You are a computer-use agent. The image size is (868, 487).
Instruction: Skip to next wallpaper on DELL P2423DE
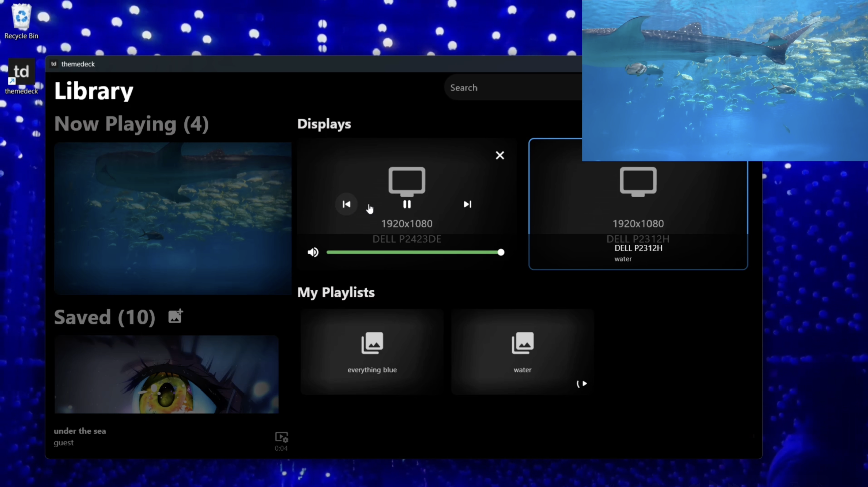[x=467, y=204]
